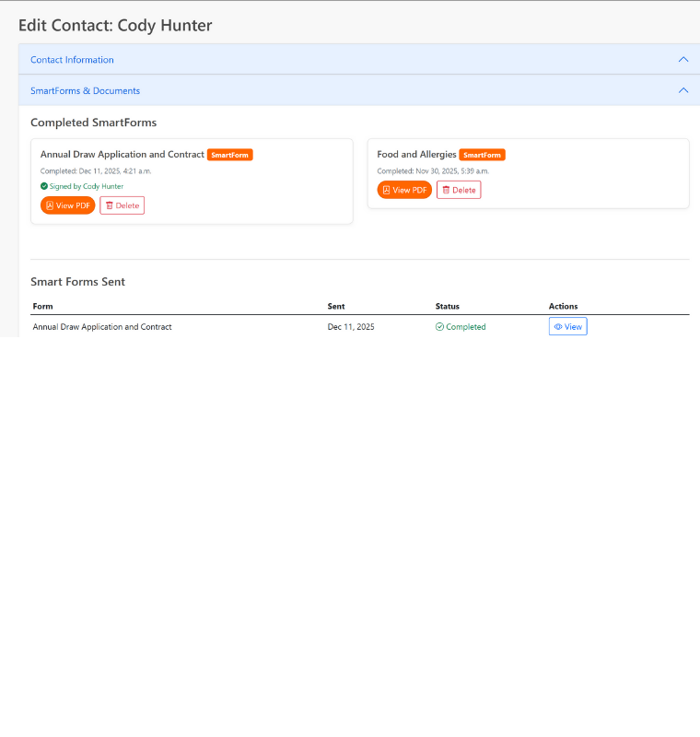Open the Contact Information section header
This screenshot has height=737, width=700.
coord(72,59)
